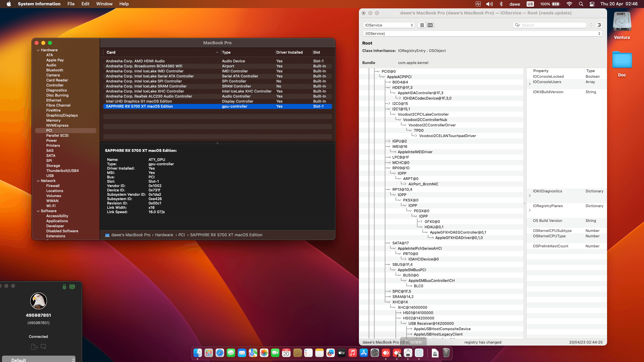The width and height of the screenshot is (644, 362).
Task: Open Mail from the Dock
Action: pos(242,353)
